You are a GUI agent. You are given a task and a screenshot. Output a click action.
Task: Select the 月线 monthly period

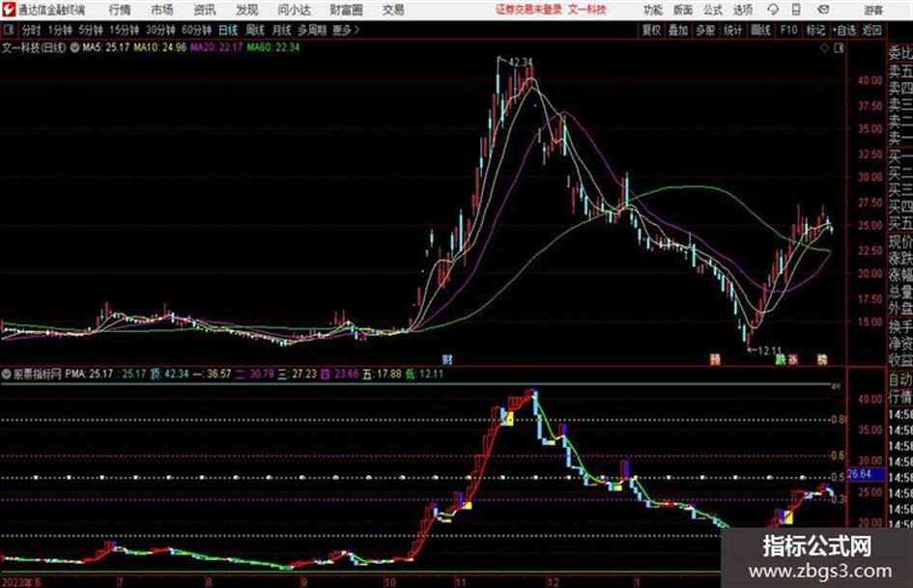pos(282,30)
